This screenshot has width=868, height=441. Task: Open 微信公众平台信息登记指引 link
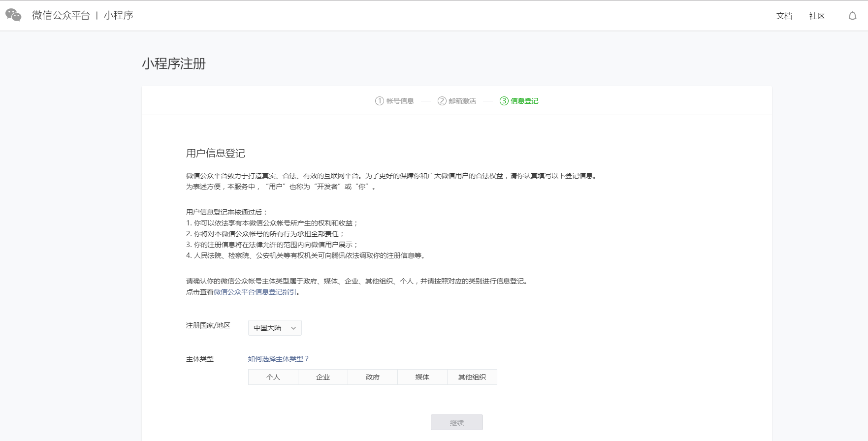255,292
